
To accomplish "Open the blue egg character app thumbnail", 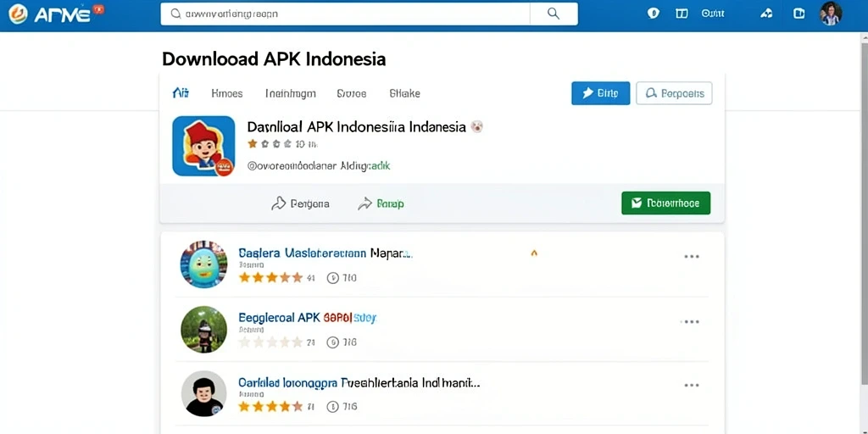I will click(x=203, y=264).
